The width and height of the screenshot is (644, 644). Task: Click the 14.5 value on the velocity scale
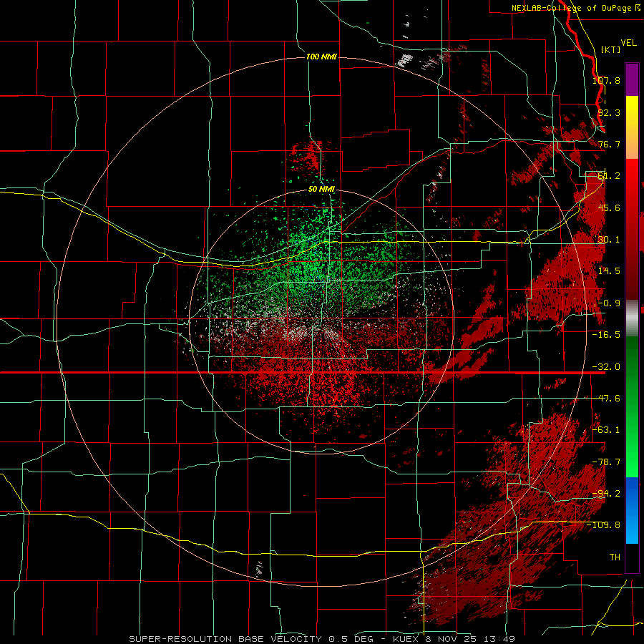[x=609, y=271]
